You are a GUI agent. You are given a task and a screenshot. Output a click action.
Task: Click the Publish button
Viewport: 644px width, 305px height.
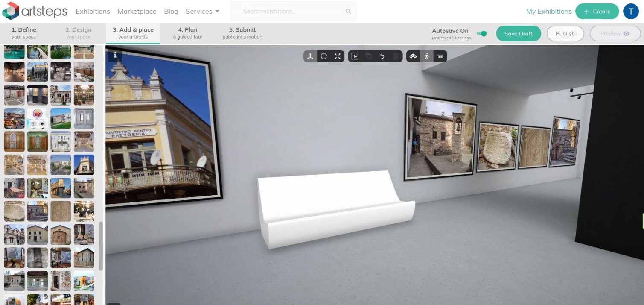click(x=565, y=34)
